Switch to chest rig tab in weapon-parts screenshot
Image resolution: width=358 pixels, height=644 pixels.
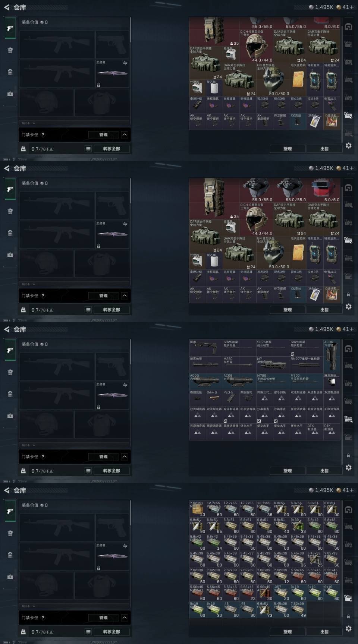(10, 394)
